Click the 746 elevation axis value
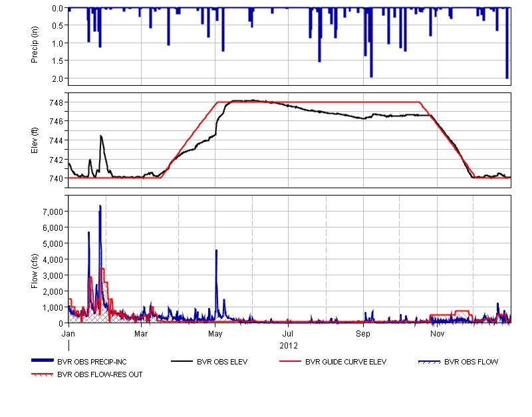532x417 pixels. (x=57, y=121)
